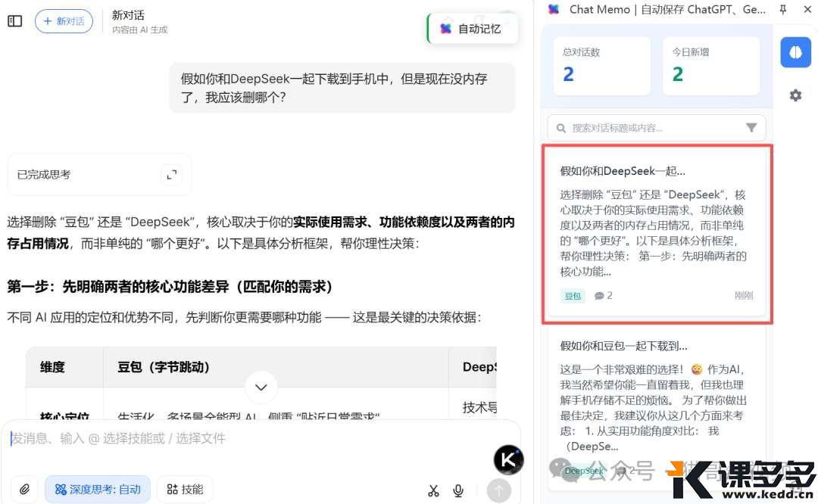Expand the 已完成思考 thinking section

[171, 175]
